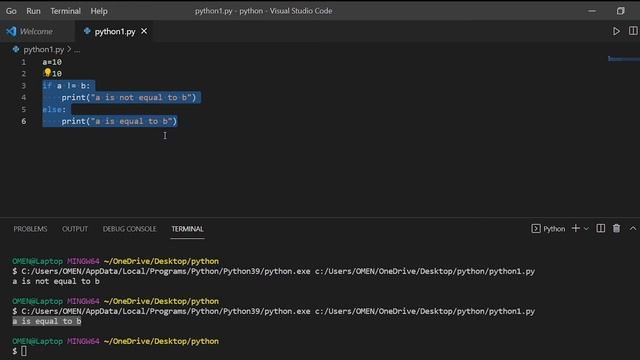Click line number 6 in the gutter
Image resolution: width=640 pixels, height=360 pixels.
coord(23,121)
